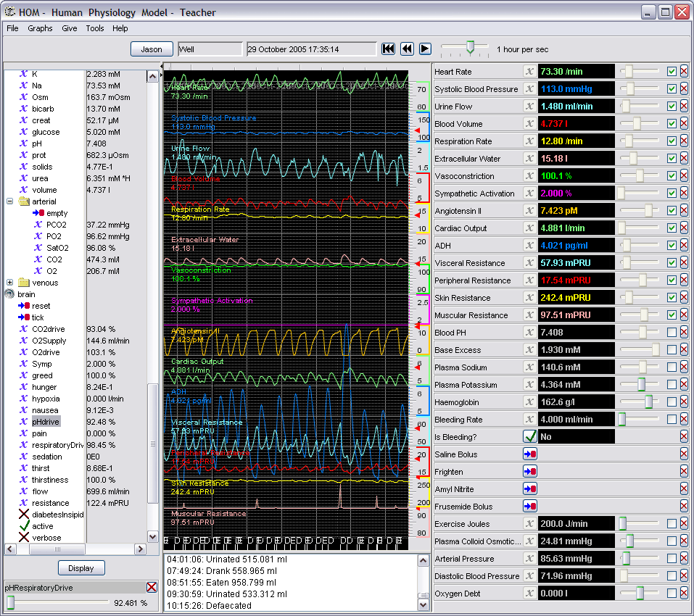This screenshot has height=616, width=694.
Task: Uncheck the Heart Rate graph checkbox
Action: (x=672, y=72)
